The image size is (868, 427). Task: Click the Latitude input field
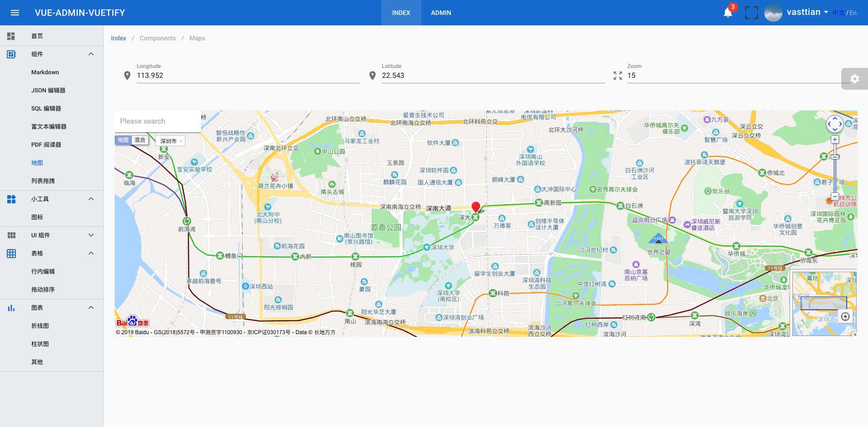pyautogui.click(x=493, y=76)
